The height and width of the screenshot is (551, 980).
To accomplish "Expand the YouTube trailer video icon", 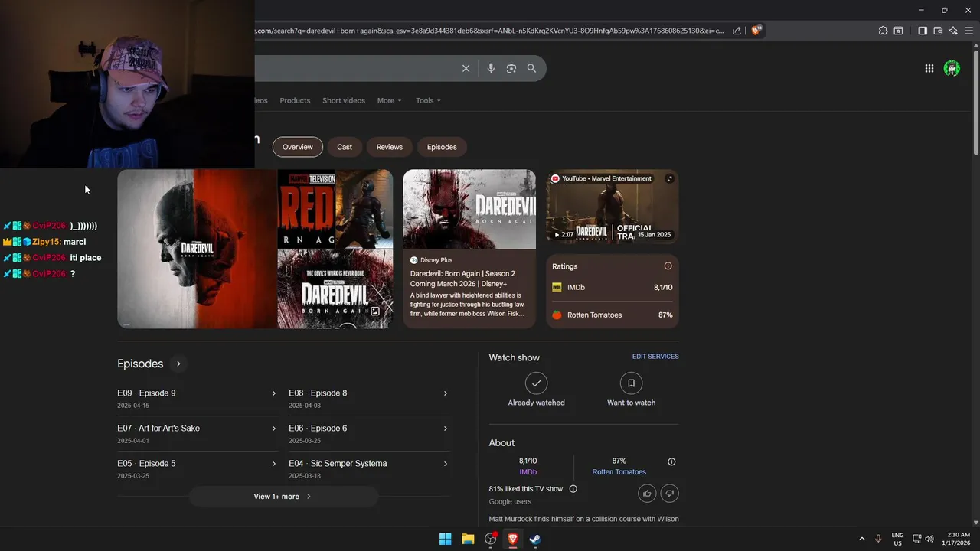I will point(669,178).
